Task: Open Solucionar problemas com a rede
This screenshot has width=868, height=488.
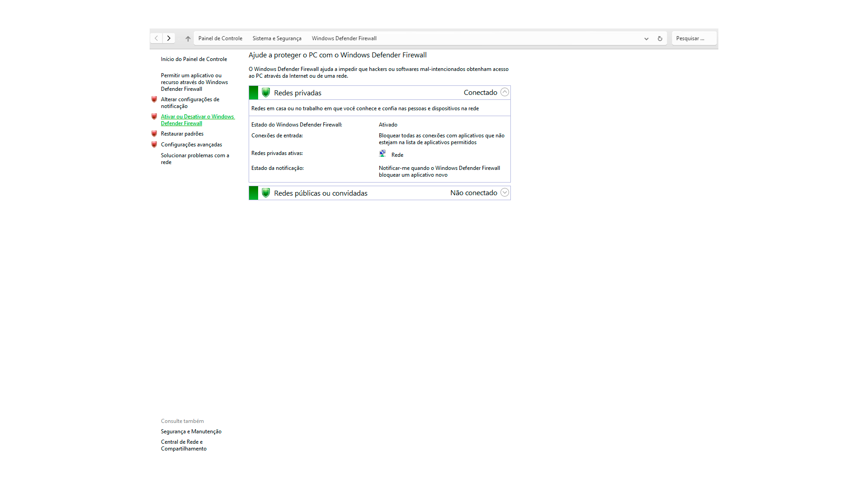Action: [195, 159]
